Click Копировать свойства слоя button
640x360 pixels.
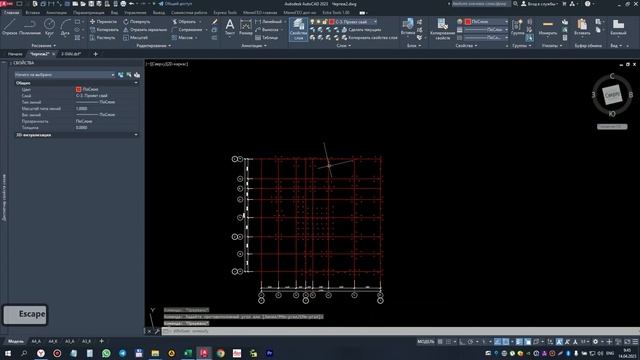[369, 38]
